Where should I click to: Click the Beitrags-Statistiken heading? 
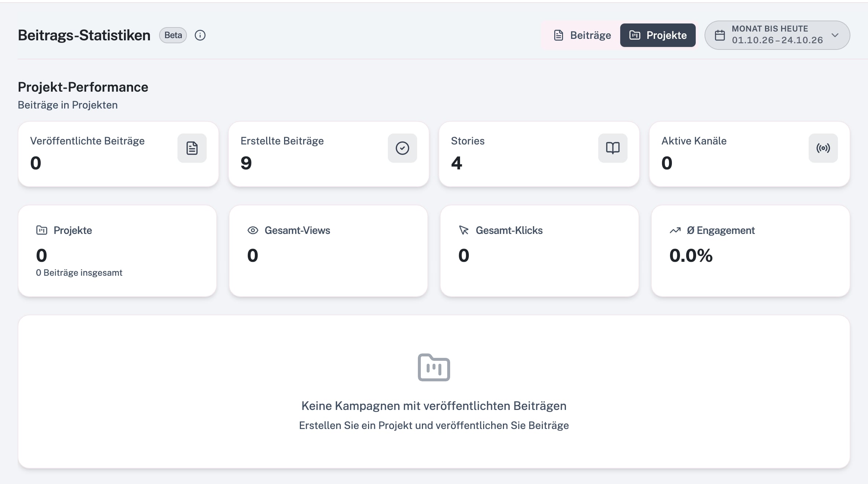coord(84,35)
